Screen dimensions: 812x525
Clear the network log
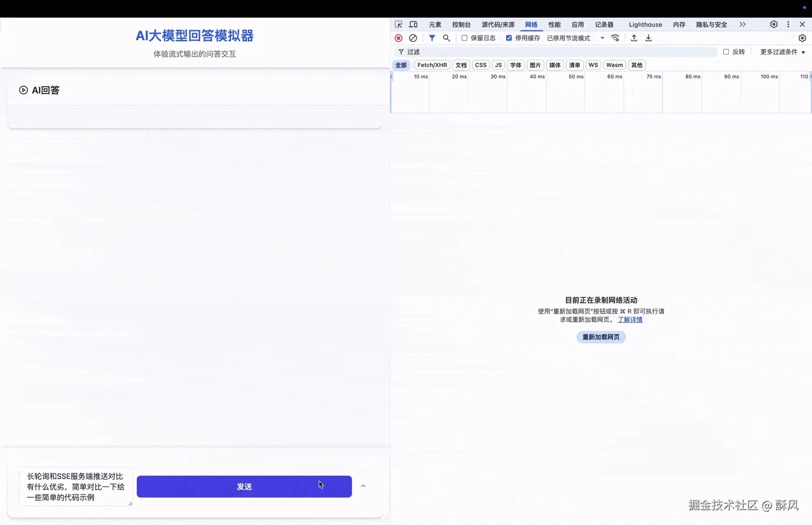[413, 38]
